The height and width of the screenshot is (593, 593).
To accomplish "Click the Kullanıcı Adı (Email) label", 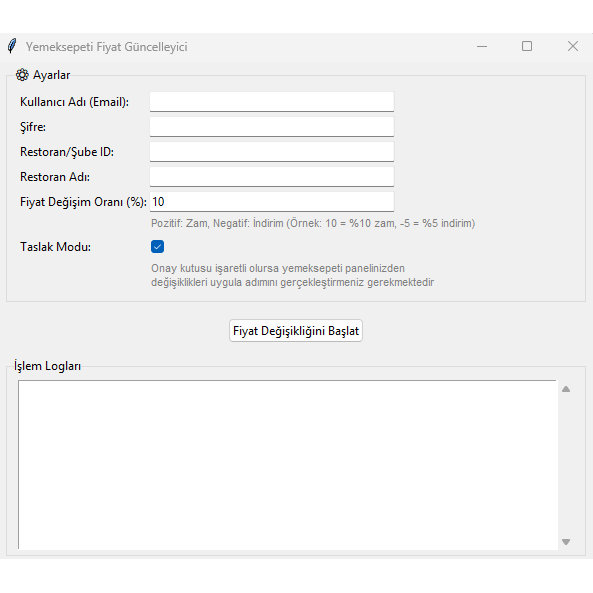I will [x=74, y=102].
